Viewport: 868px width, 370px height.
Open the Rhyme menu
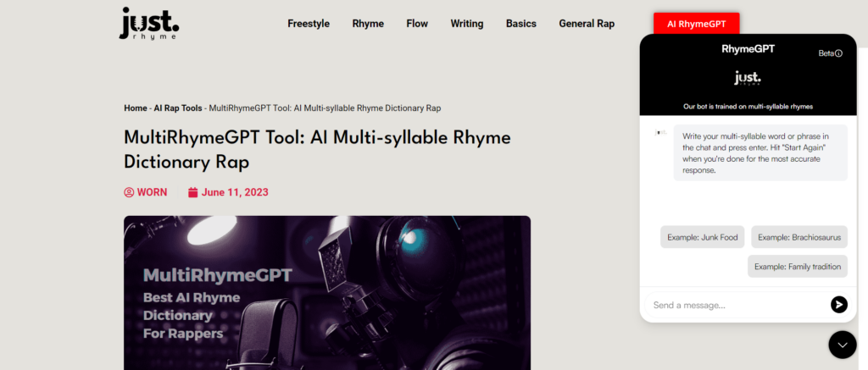coord(368,24)
